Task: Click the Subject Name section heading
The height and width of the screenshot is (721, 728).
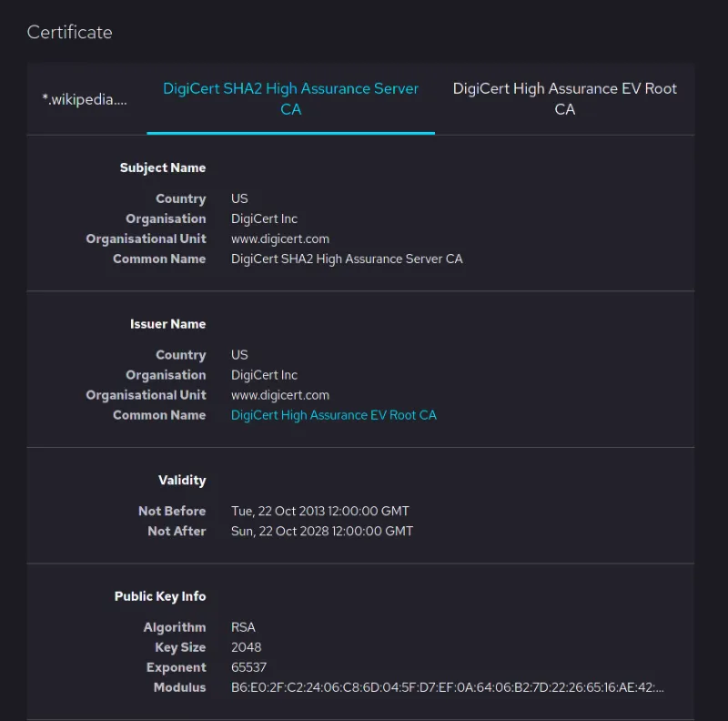Action: (163, 168)
